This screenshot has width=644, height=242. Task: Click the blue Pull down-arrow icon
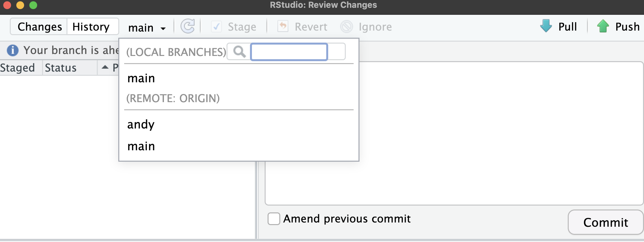point(546,26)
